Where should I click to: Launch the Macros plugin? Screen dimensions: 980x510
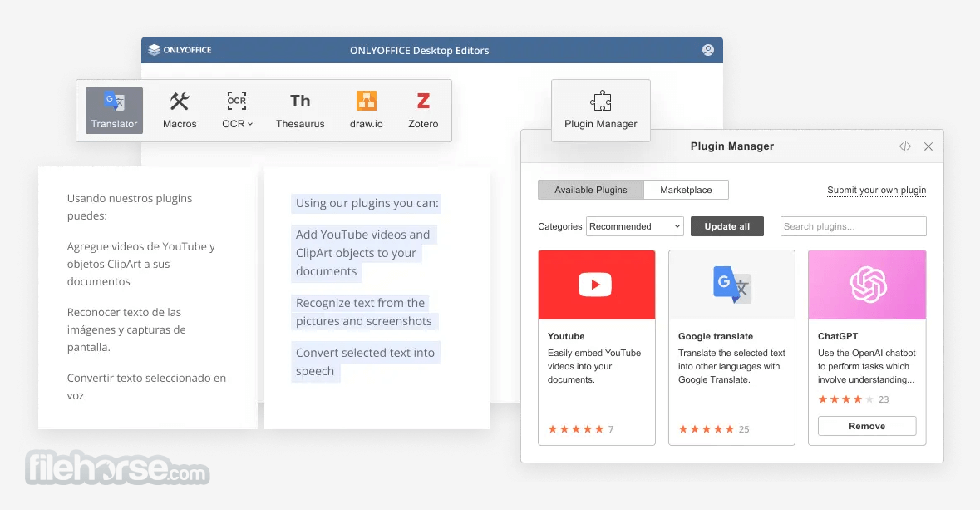(180, 111)
